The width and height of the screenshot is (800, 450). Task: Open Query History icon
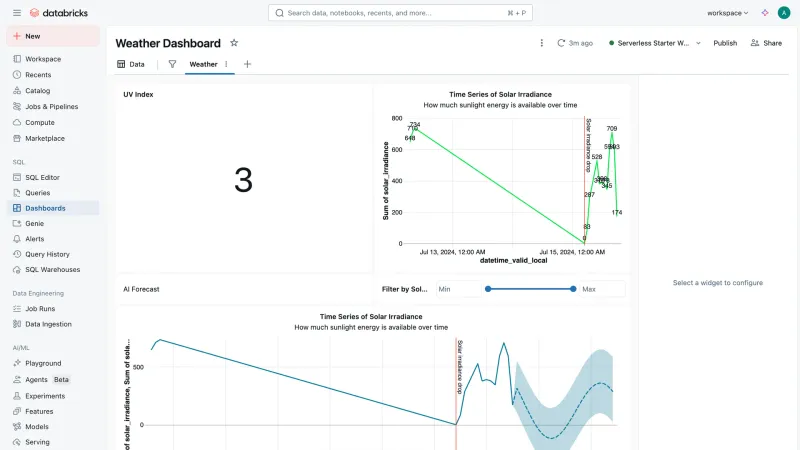point(17,254)
